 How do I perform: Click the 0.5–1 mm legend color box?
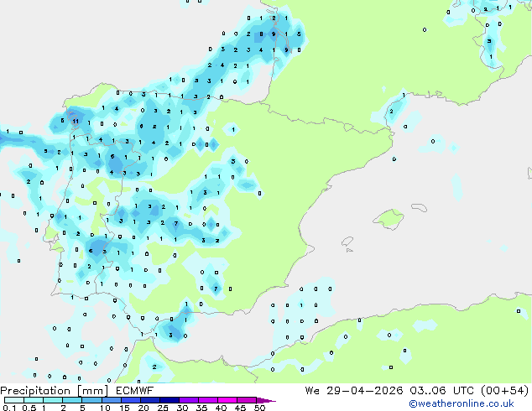point(34,400)
